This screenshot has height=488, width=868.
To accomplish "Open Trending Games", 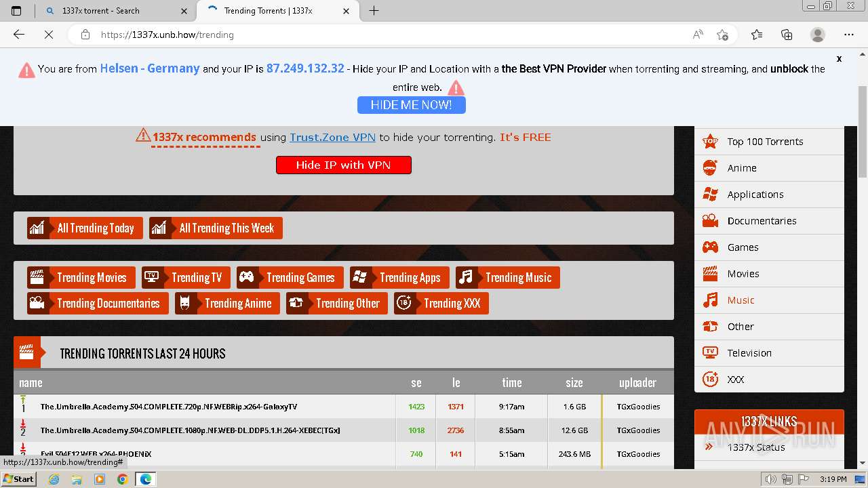I will [x=290, y=277].
